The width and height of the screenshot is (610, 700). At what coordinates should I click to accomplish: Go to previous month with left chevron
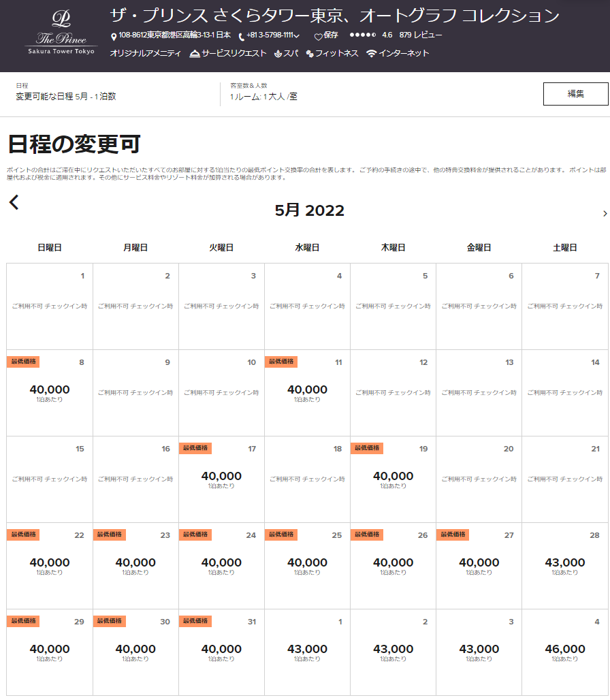click(x=14, y=202)
